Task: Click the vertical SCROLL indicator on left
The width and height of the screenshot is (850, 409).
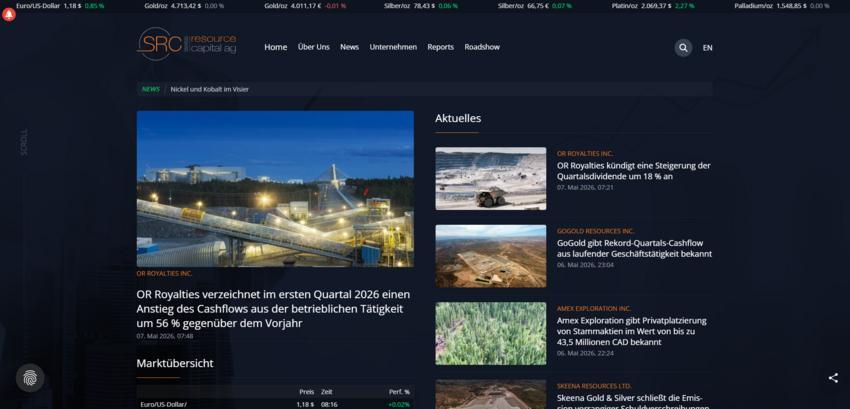Action: [x=24, y=142]
